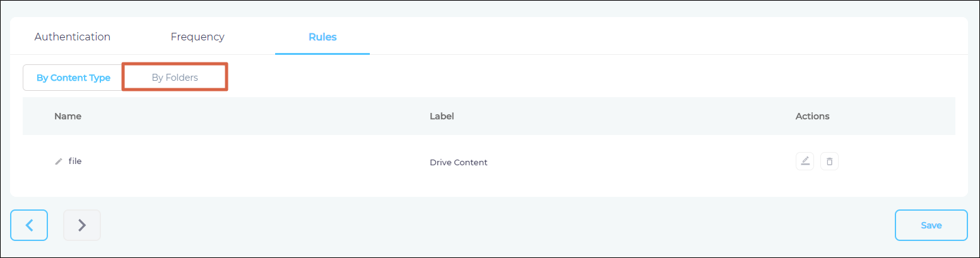Viewport: 980px width, 258px height.
Task: Click the Name column header
Action: click(68, 116)
